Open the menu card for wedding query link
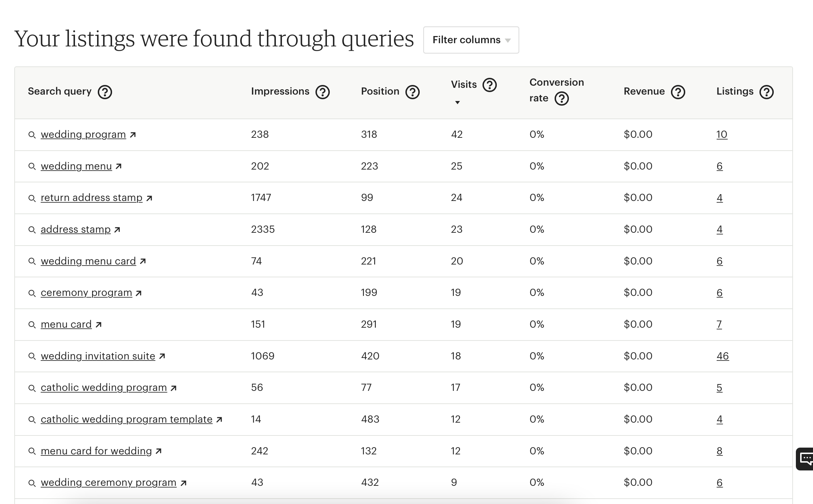The width and height of the screenshot is (813, 504). 96,451
